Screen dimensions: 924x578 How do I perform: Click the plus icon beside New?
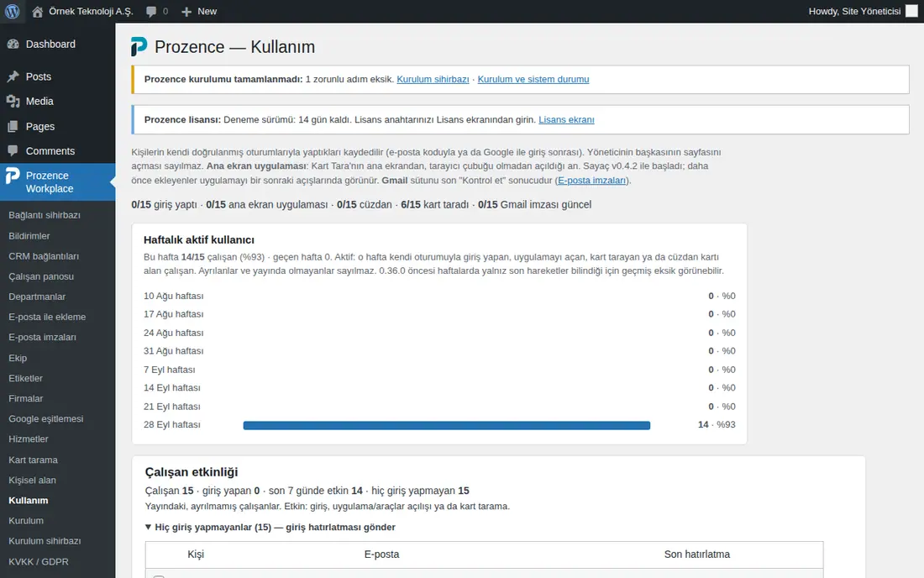tap(186, 11)
